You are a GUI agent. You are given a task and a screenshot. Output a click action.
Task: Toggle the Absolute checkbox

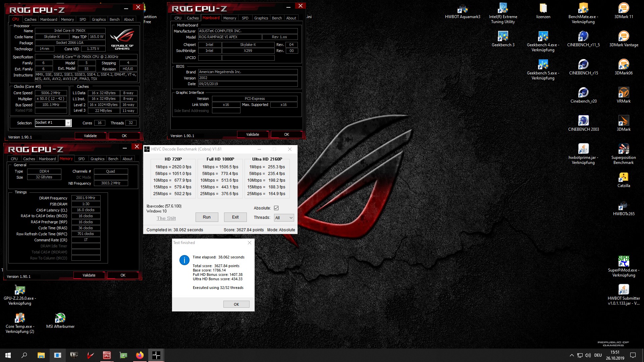tap(276, 208)
